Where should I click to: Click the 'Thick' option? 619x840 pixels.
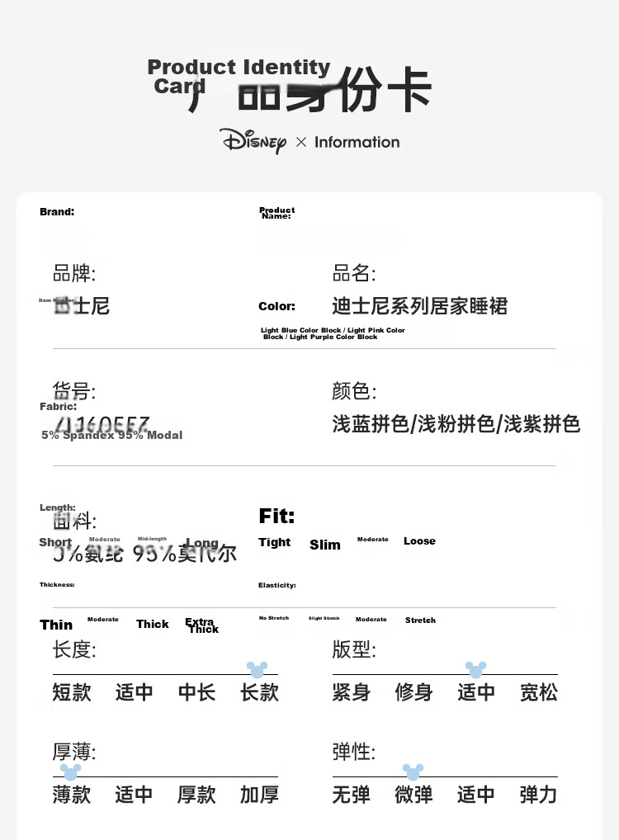pyautogui.click(x=152, y=624)
